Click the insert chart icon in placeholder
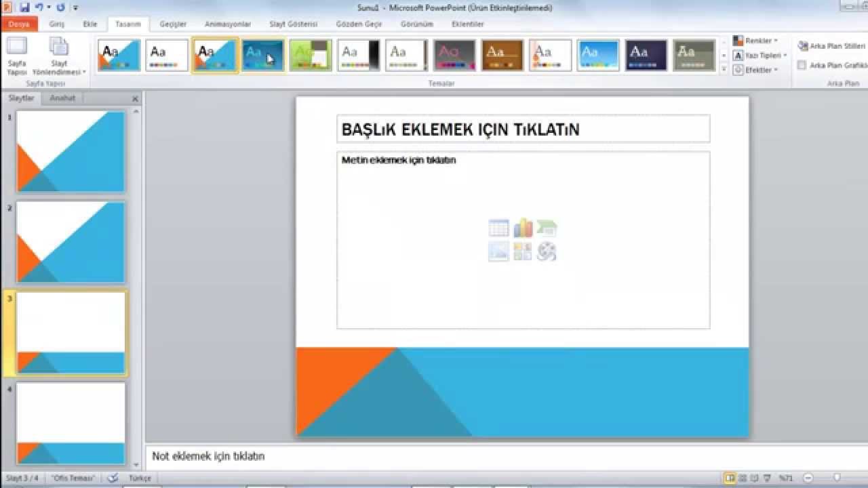Image resolution: width=868 pixels, height=488 pixels. [x=523, y=228]
